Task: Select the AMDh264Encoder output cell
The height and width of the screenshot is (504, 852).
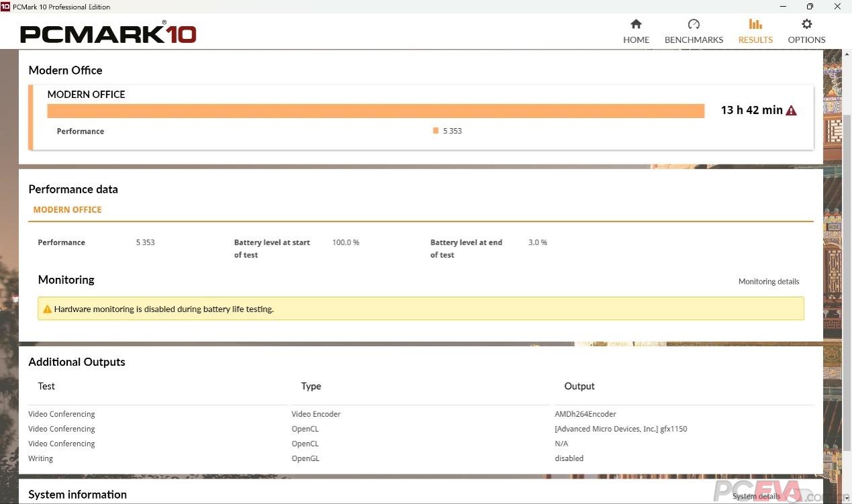Action: (585, 414)
